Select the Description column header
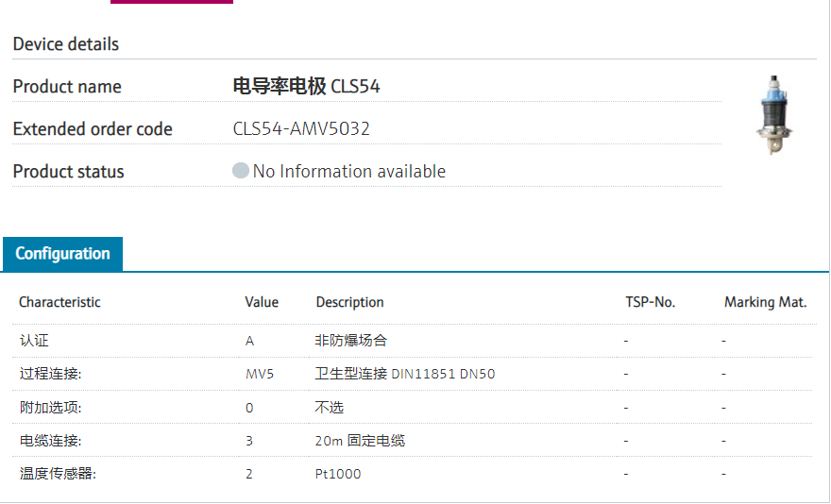 tap(349, 302)
